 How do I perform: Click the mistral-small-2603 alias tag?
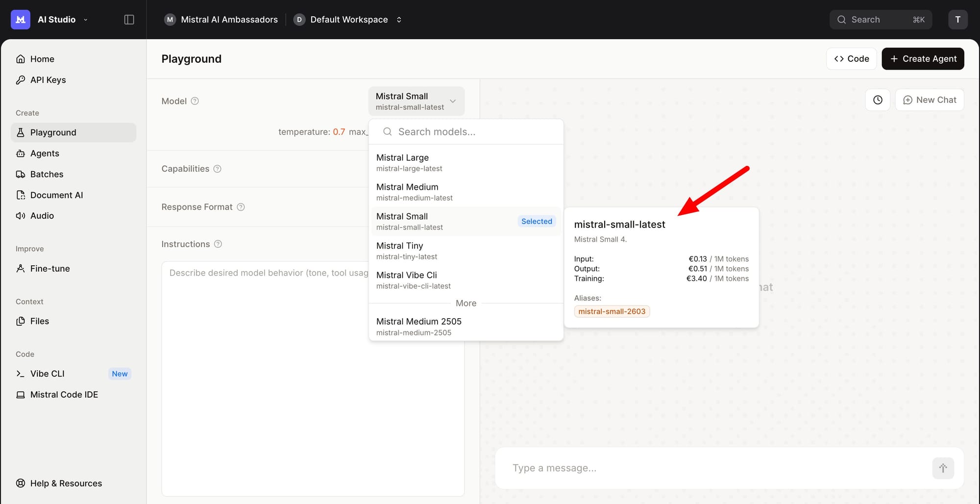(x=612, y=311)
